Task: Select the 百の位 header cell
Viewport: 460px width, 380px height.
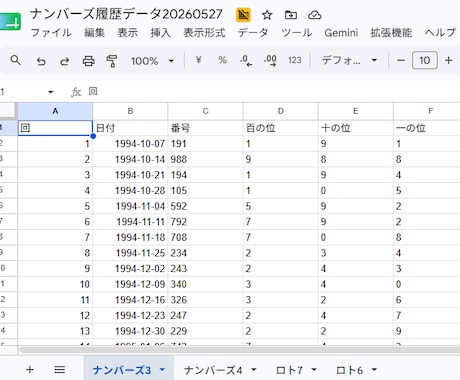Action: click(x=281, y=128)
